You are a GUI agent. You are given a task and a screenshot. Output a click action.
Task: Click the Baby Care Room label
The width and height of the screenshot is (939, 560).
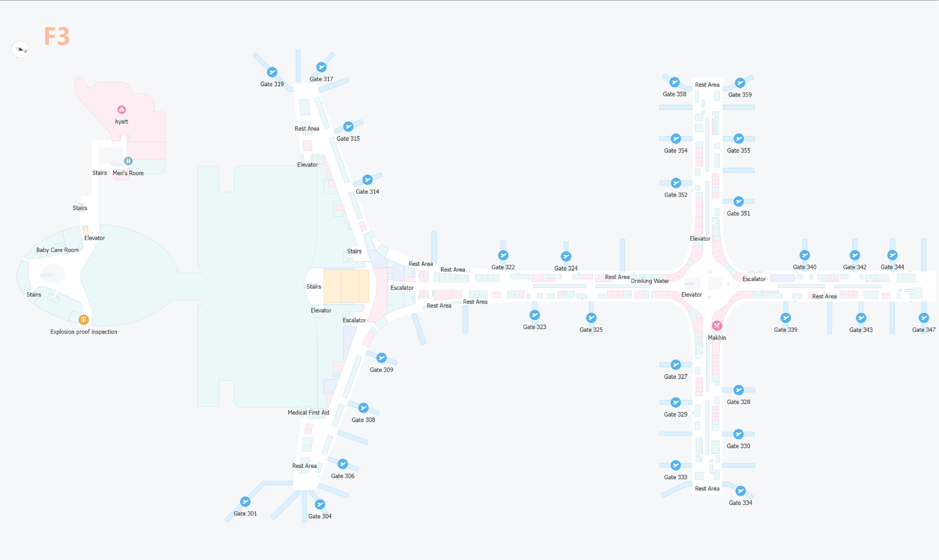pyautogui.click(x=57, y=250)
